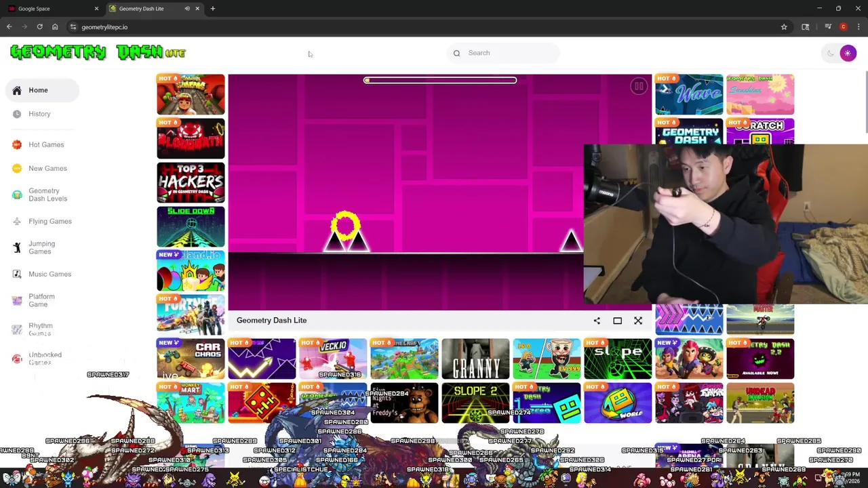Click the fullscreen exit X icon
The width and height of the screenshot is (868, 488).
point(638,321)
